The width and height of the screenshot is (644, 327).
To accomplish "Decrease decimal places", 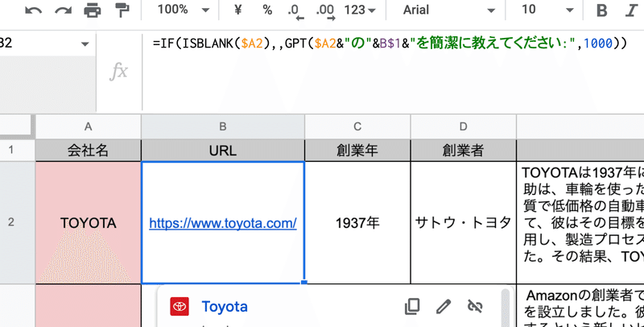I will tap(295, 11).
